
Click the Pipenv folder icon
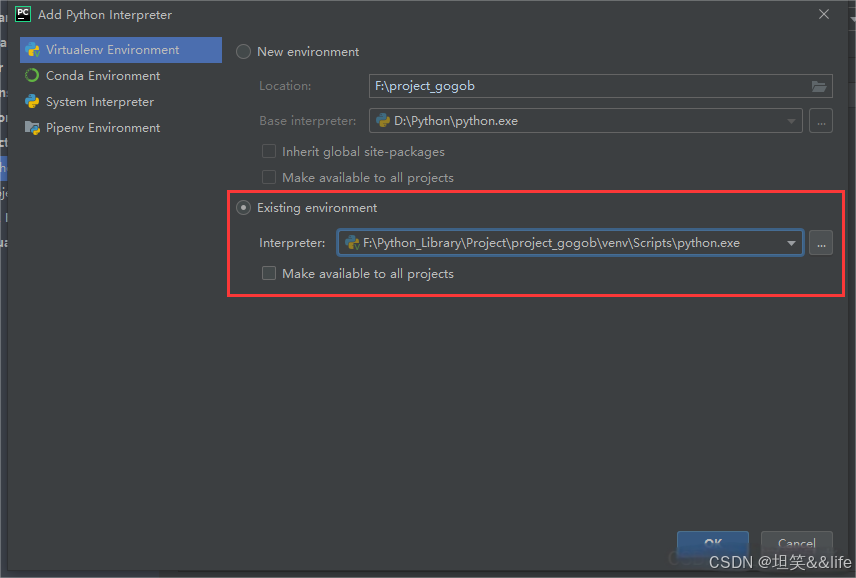click(32, 128)
